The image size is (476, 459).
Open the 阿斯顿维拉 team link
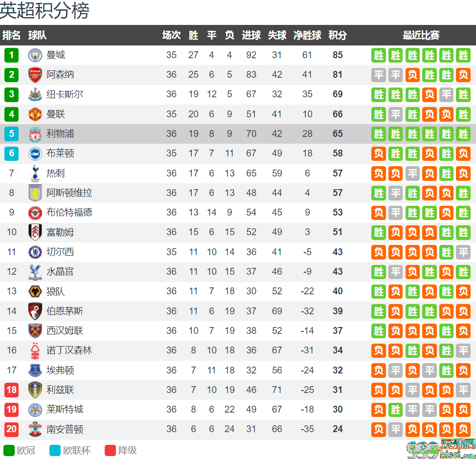(x=69, y=193)
